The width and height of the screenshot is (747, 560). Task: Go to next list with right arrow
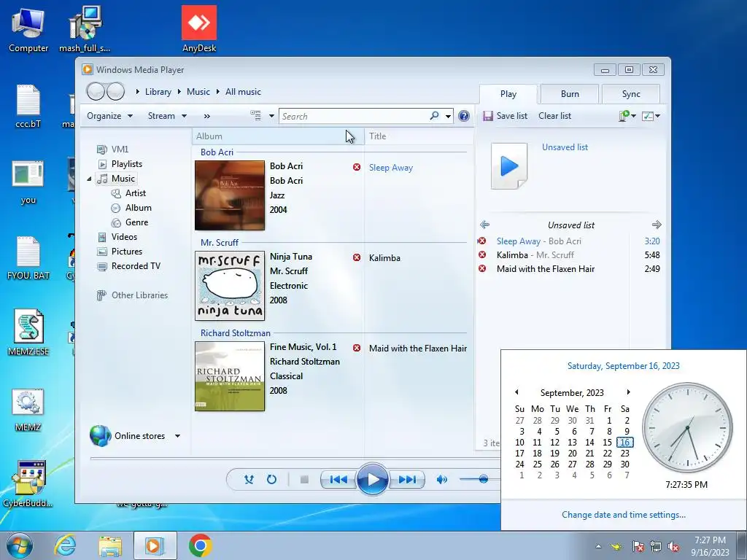pos(657,225)
